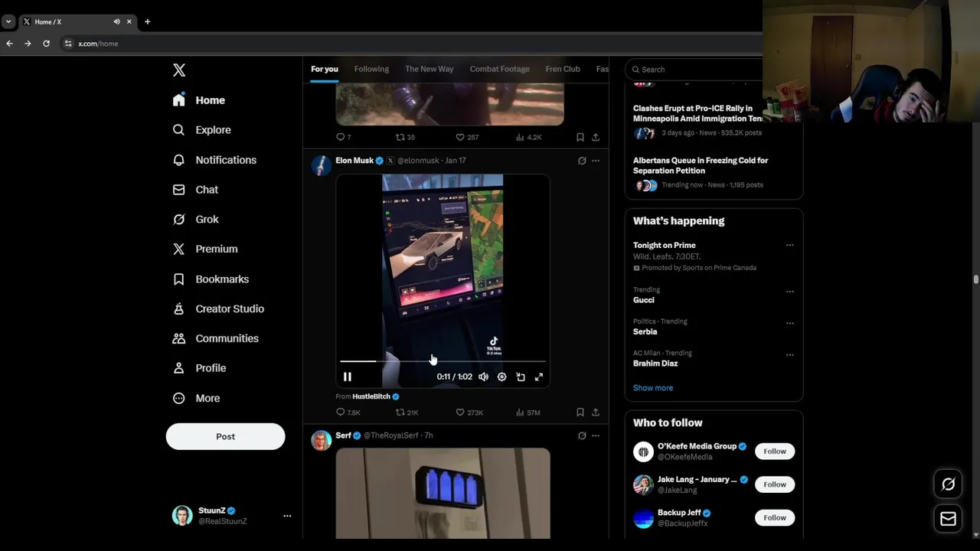Switch to Combat Footage tab
The image size is (980, 551).
499,69
